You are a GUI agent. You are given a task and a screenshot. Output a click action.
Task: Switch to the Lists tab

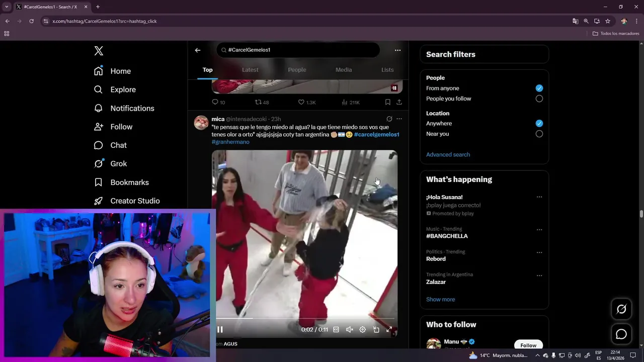coord(387,70)
